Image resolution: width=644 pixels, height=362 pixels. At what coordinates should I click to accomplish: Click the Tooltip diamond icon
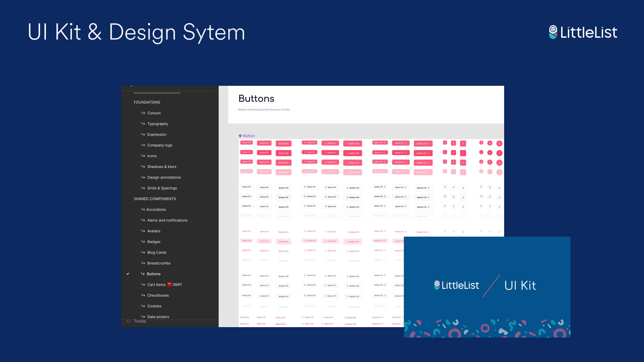tap(128, 321)
